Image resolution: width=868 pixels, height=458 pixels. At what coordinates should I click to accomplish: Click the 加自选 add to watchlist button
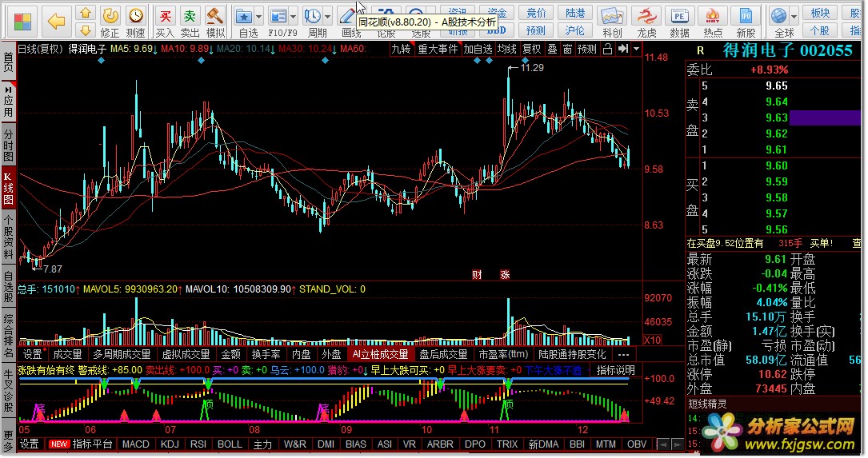[x=478, y=50]
